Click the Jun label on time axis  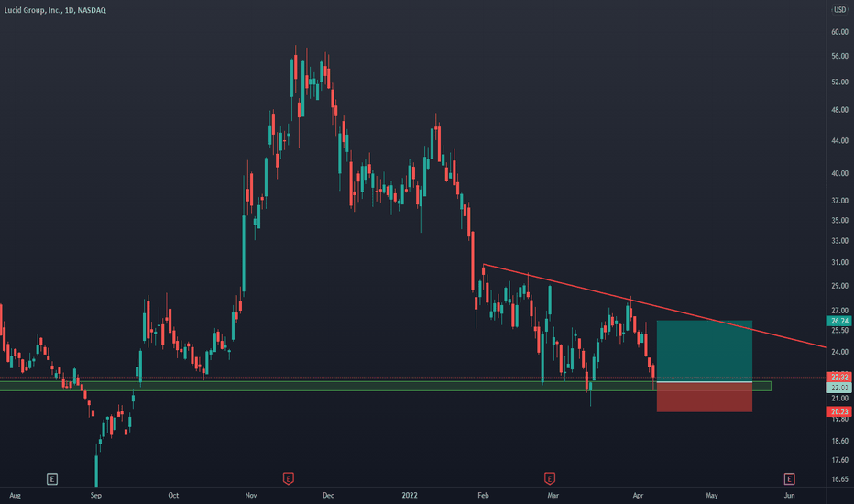click(x=789, y=495)
